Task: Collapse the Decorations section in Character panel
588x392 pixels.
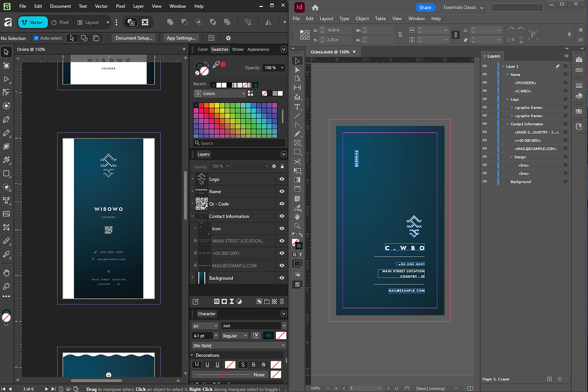Action: [x=192, y=355]
